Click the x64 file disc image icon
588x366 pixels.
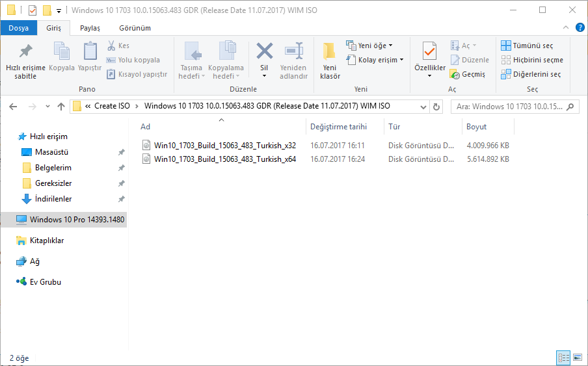146,159
